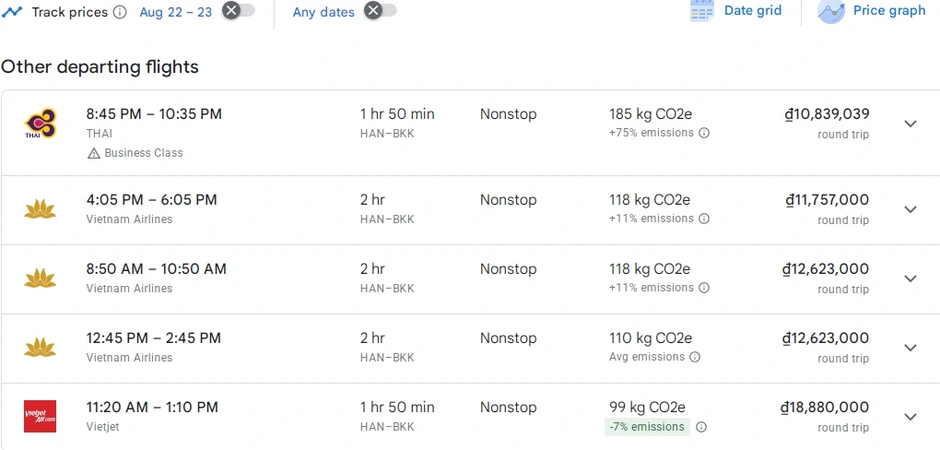Click the THAI airline logo

[40, 123]
